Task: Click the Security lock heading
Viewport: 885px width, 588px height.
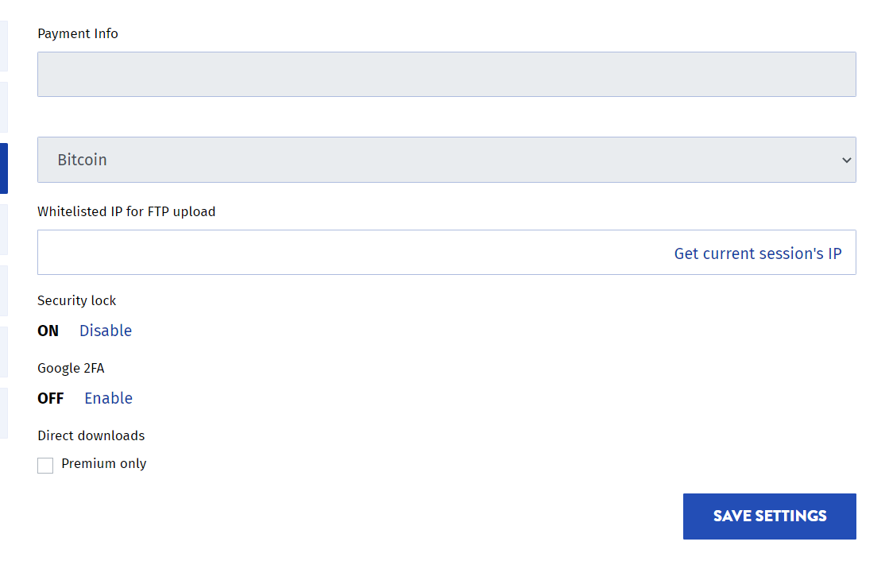Action: [77, 301]
